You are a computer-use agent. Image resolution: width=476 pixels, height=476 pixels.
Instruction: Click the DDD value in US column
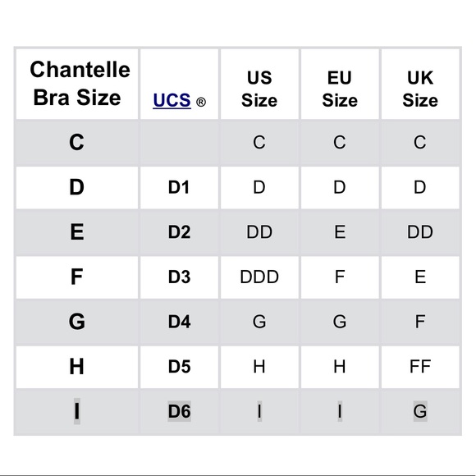[x=259, y=277]
